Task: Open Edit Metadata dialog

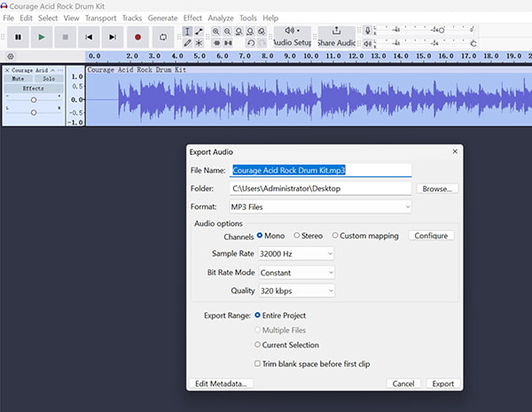Action: (x=221, y=384)
